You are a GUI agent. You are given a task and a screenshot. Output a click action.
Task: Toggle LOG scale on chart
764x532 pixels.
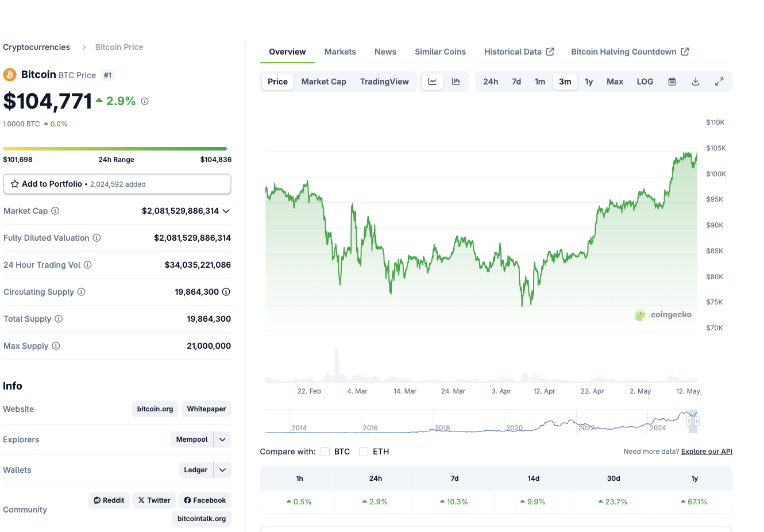tap(645, 82)
